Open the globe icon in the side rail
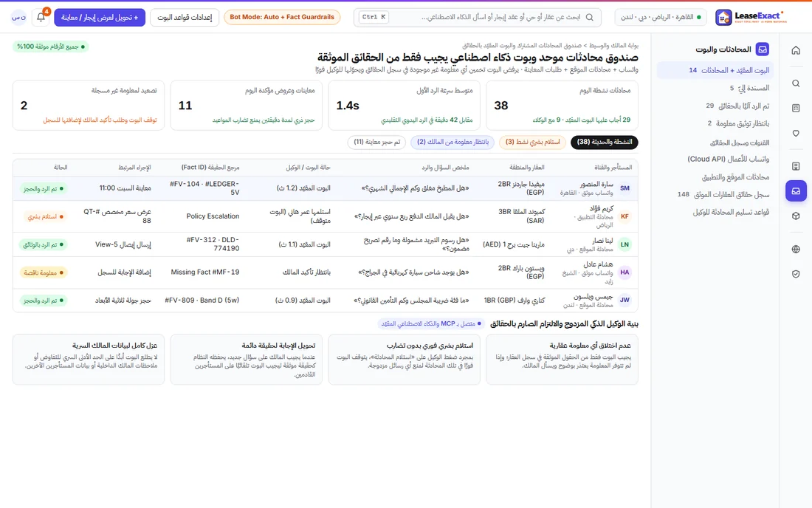The image size is (812, 508). pos(796,249)
